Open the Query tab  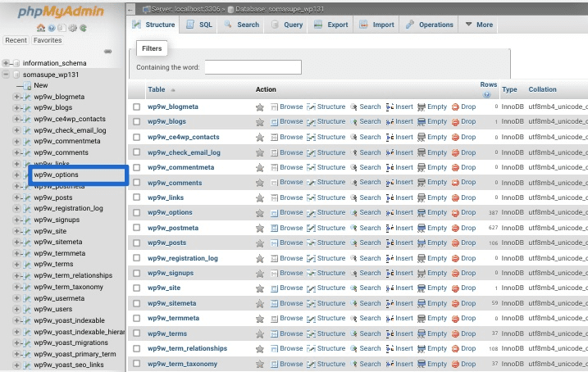287,25
